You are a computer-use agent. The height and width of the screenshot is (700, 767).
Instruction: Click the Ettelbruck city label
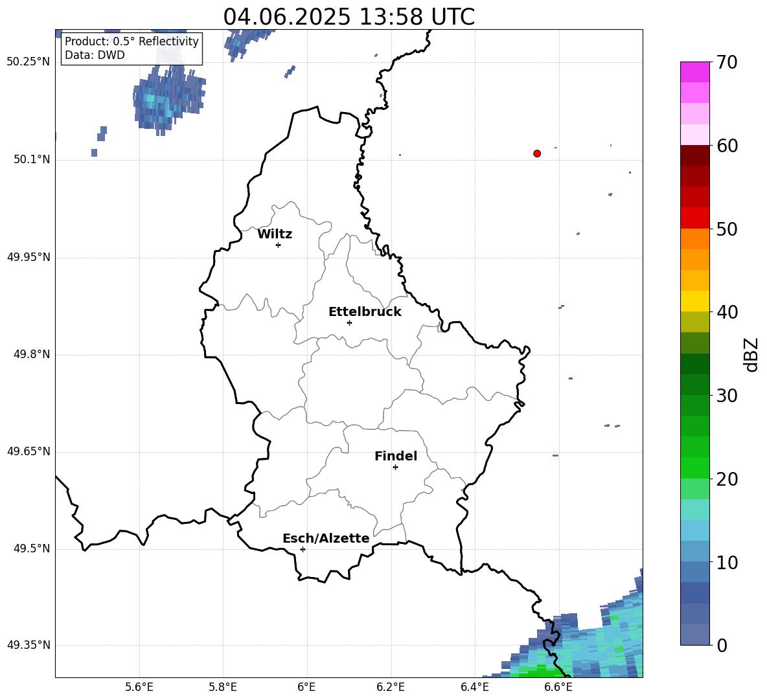[365, 312]
